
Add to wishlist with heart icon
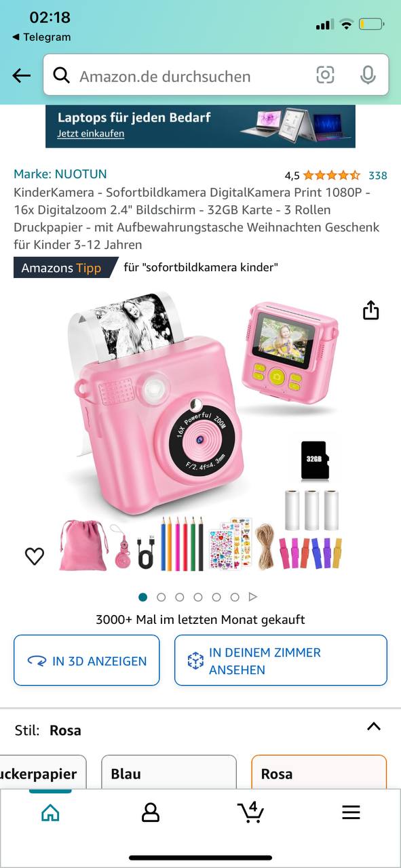click(35, 556)
